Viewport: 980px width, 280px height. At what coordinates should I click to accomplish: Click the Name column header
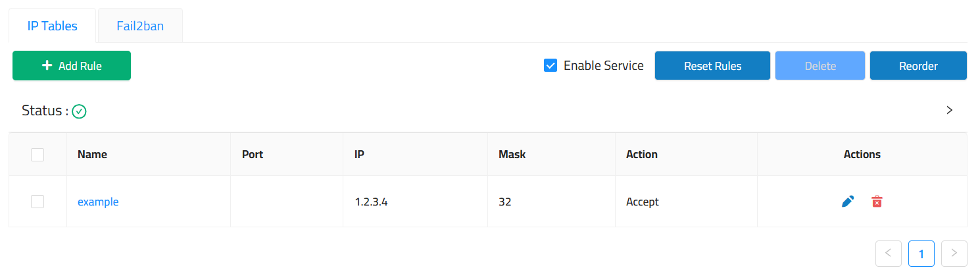[92, 155]
